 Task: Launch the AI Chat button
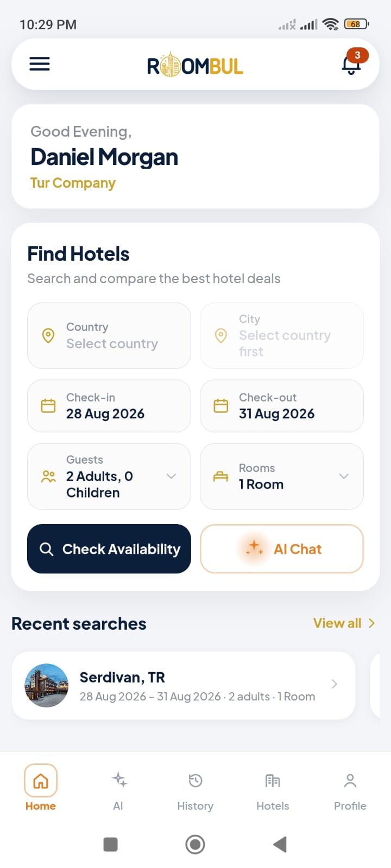282,549
